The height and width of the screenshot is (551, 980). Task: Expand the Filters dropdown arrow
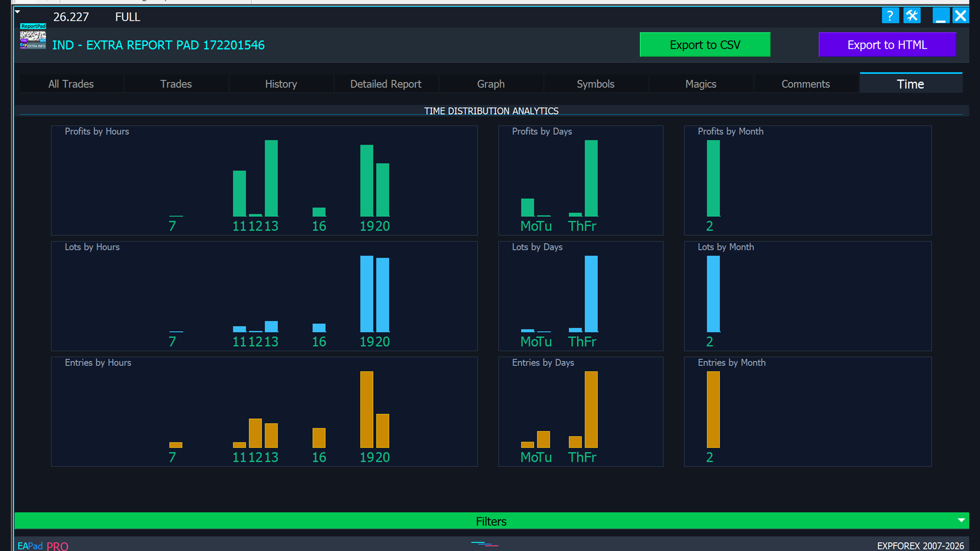[961, 520]
